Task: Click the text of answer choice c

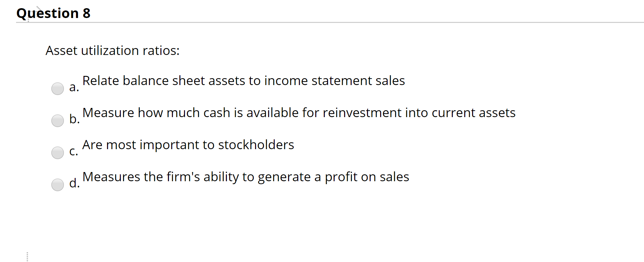Action: click(188, 145)
